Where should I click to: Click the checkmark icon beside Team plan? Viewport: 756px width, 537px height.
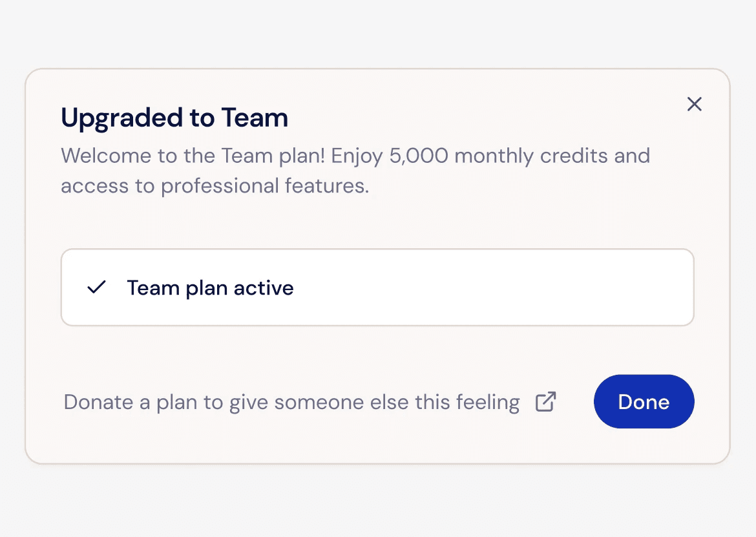[x=96, y=287]
